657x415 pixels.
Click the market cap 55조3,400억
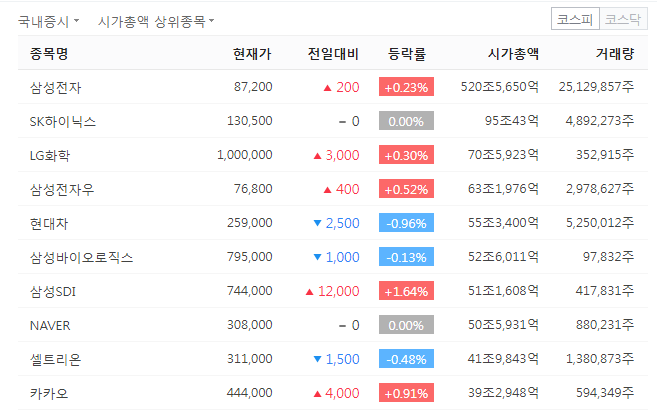[x=503, y=223]
